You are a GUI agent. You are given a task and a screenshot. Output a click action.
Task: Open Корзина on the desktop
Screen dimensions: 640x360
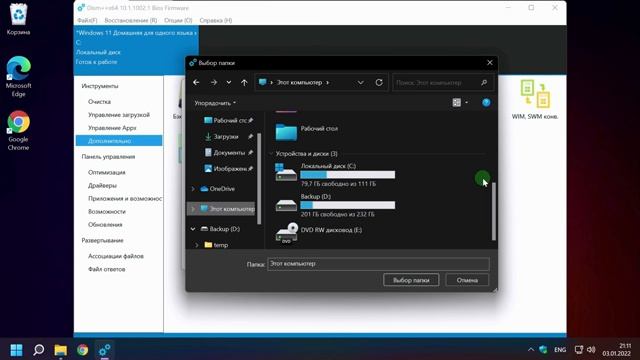click(x=18, y=19)
